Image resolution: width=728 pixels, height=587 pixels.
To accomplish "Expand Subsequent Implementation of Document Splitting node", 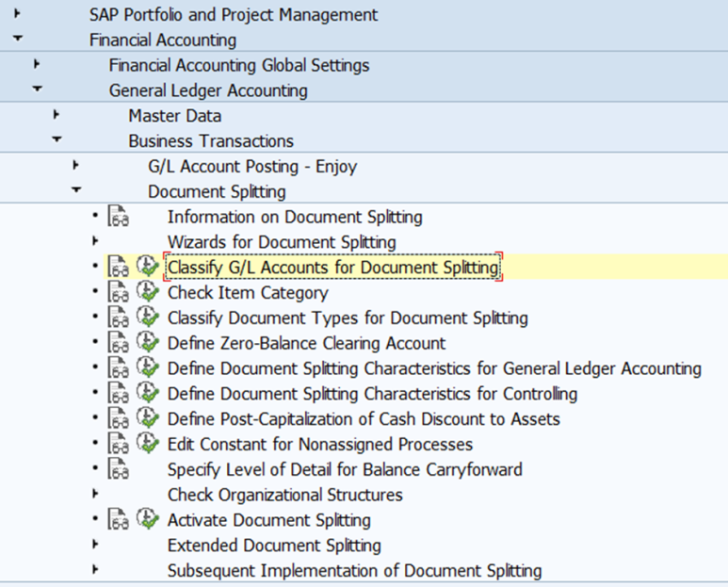I will [95, 569].
